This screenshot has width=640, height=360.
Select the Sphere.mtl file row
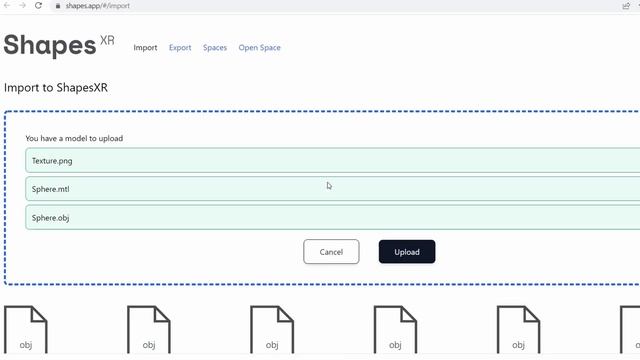click(x=333, y=189)
